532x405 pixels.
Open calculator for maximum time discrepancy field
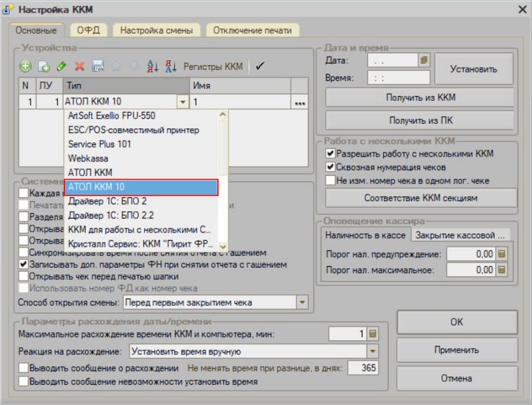click(x=372, y=334)
